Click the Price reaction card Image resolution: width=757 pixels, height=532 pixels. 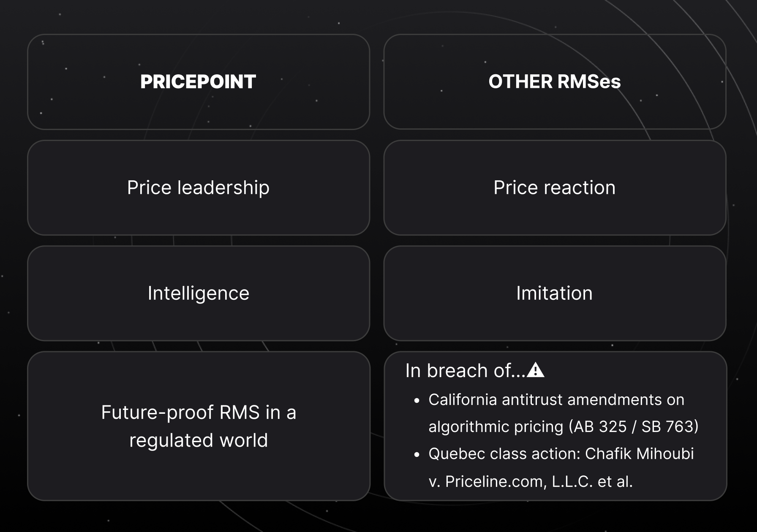pos(555,187)
